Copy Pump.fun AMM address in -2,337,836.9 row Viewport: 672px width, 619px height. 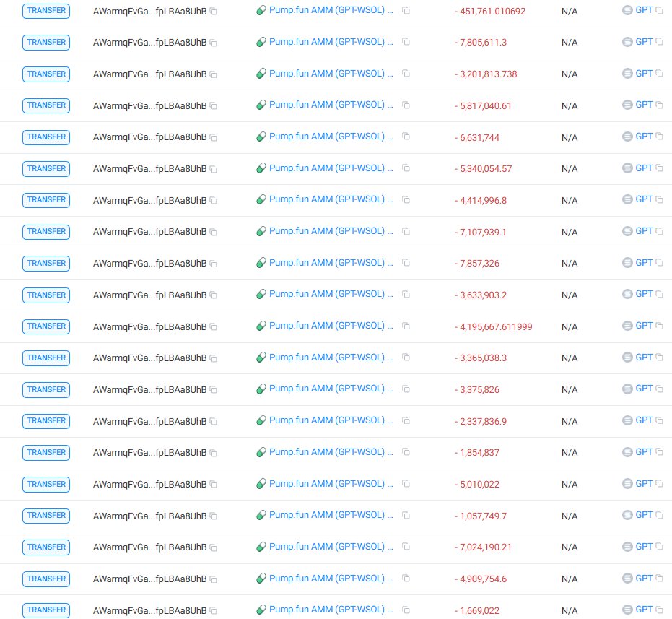tap(406, 421)
